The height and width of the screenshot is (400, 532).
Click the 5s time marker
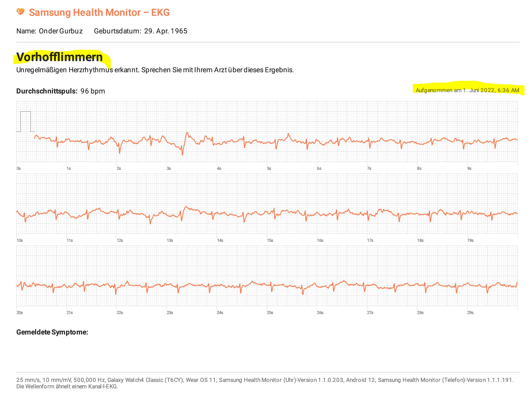point(269,169)
